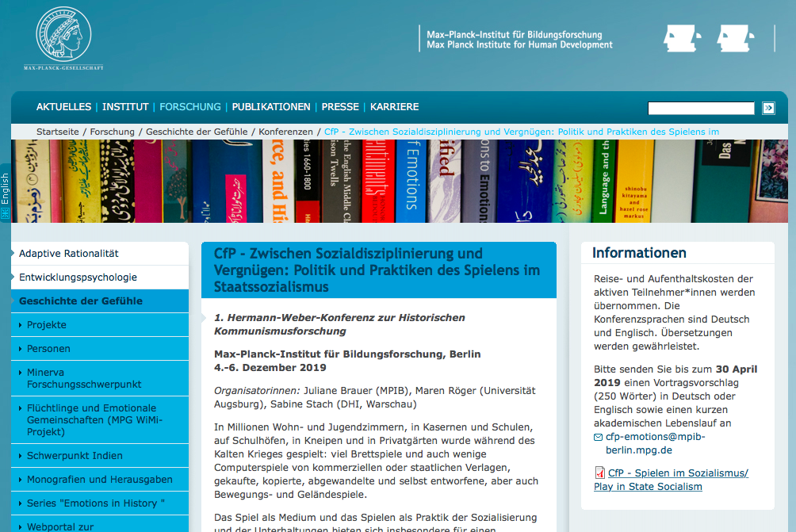Expand Flüchtlinge und Emotionale Gemeinschaften item
The height and width of the screenshot is (532, 796).
tap(100, 420)
